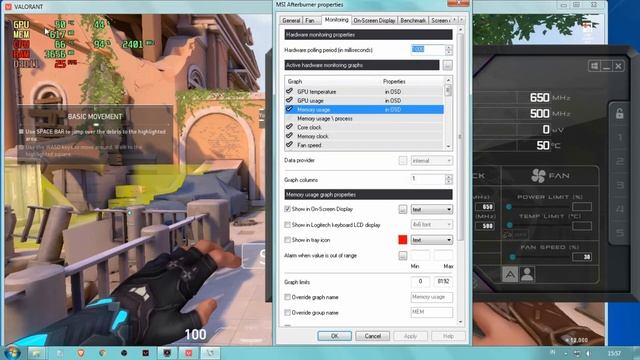This screenshot has height=360, width=640.
Task: Open the On-Screen Display text dropdown
Action: 431,209
